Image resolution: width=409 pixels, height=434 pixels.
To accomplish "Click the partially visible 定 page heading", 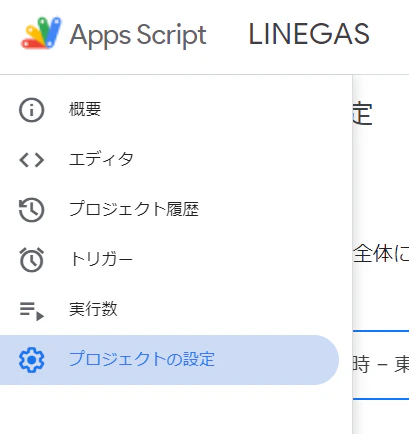I will click(363, 114).
